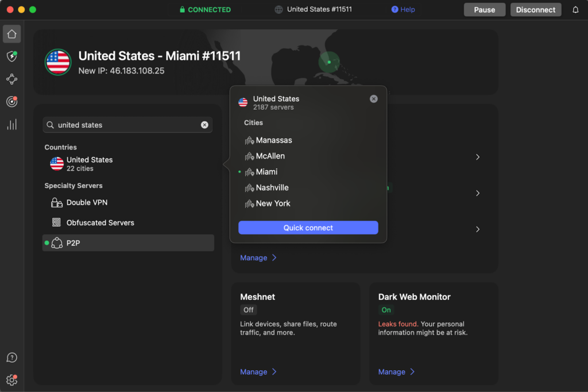Click the Nashville city building icon

tap(249, 188)
